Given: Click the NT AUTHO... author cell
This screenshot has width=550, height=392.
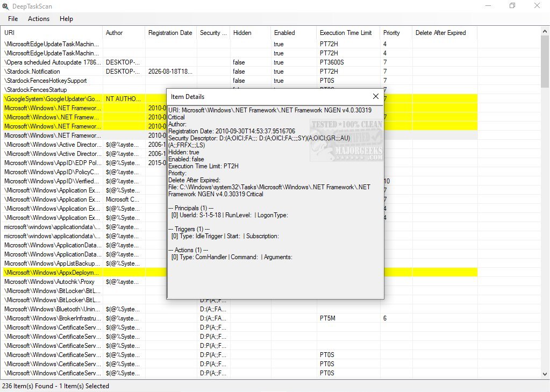Looking at the screenshot, I should click(x=123, y=98).
